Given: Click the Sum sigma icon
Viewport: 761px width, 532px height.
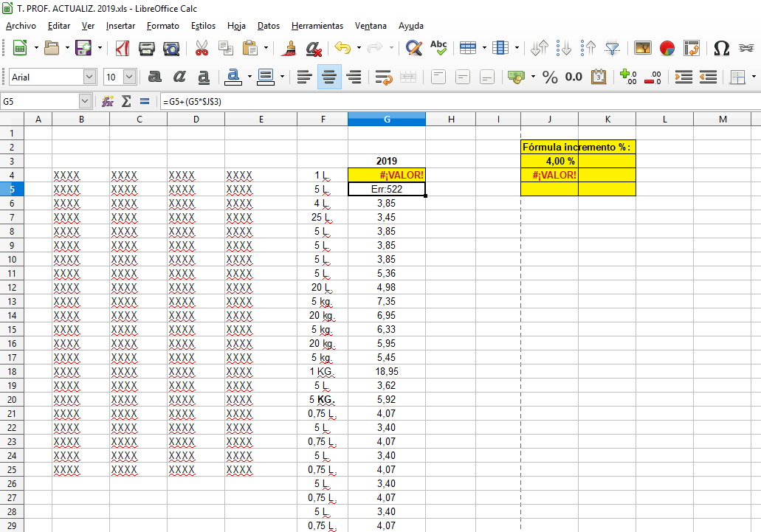Looking at the screenshot, I should click(126, 101).
